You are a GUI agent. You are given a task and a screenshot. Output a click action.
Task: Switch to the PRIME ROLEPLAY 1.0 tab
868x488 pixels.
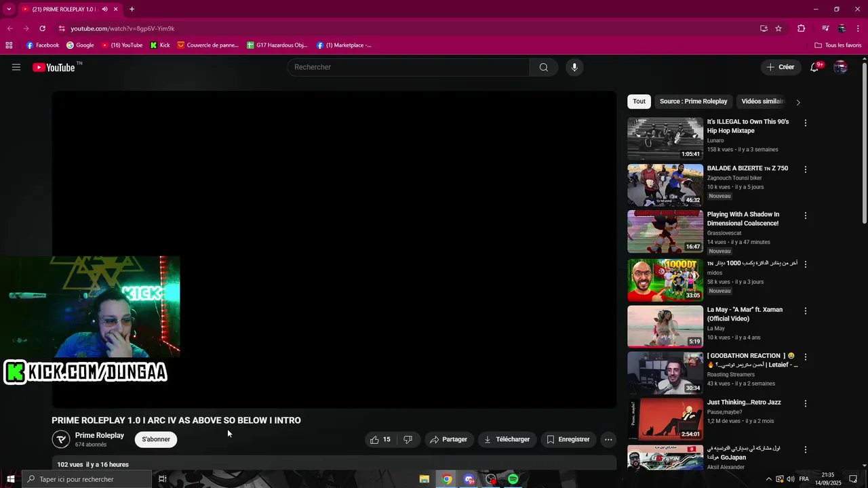tap(64, 9)
